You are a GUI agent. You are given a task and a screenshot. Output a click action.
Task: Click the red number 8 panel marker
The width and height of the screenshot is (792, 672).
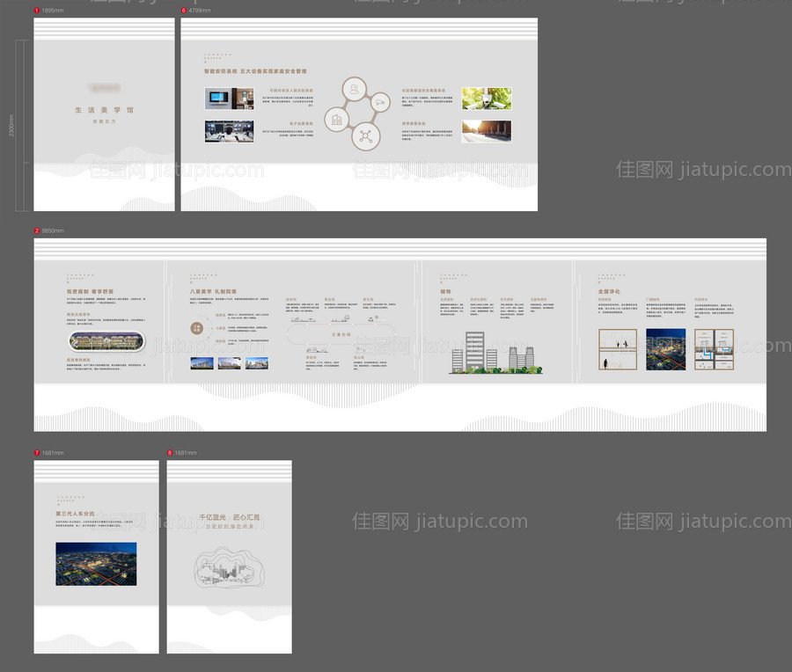(170, 453)
